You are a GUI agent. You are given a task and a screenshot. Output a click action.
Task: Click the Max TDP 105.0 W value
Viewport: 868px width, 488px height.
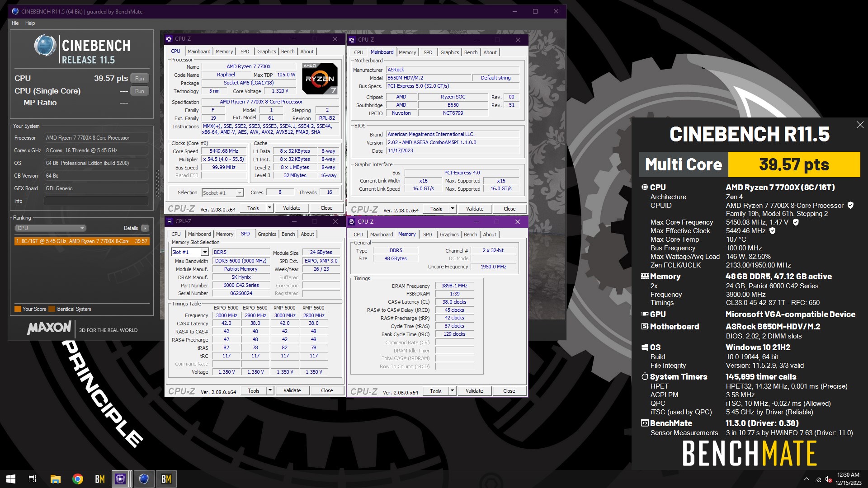(x=286, y=75)
